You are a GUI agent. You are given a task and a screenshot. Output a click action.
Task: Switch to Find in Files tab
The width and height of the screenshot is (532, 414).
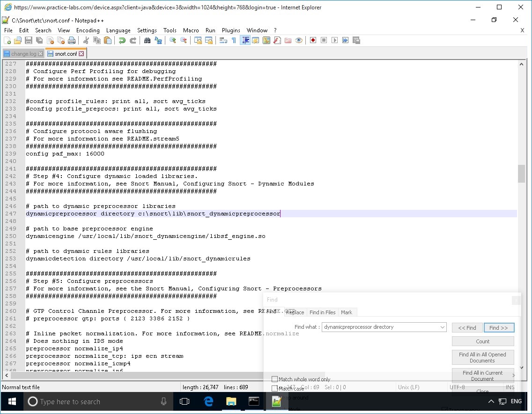(x=322, y=312)
